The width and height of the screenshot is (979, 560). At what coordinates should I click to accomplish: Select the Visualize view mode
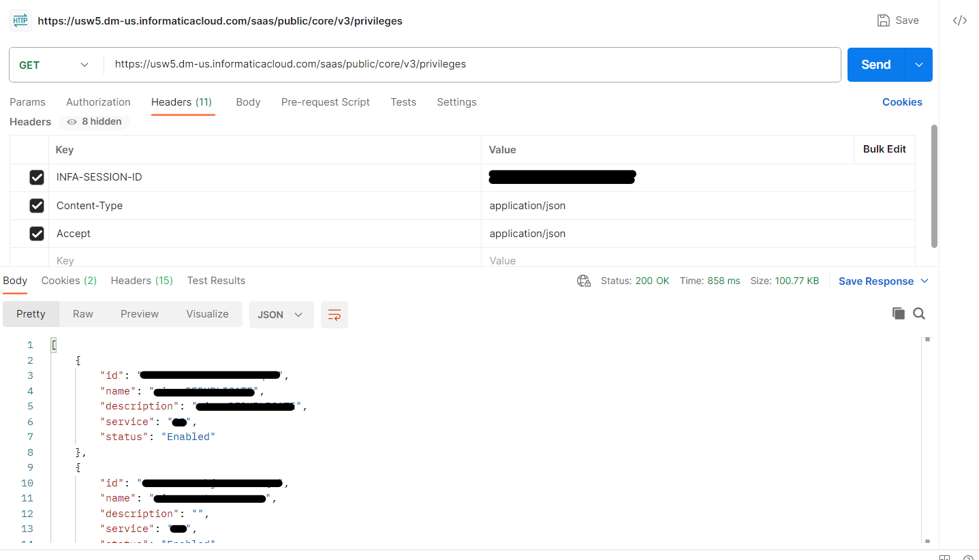pos(207,314)
